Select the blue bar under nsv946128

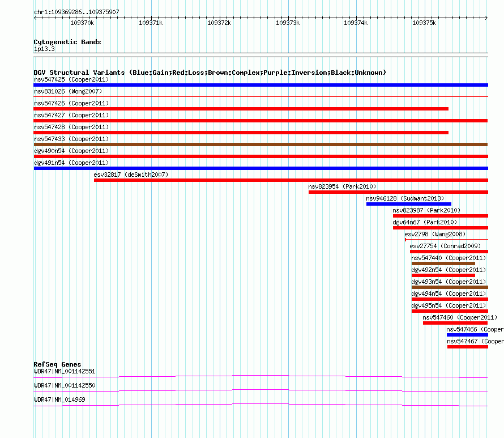tap(408, 204)
